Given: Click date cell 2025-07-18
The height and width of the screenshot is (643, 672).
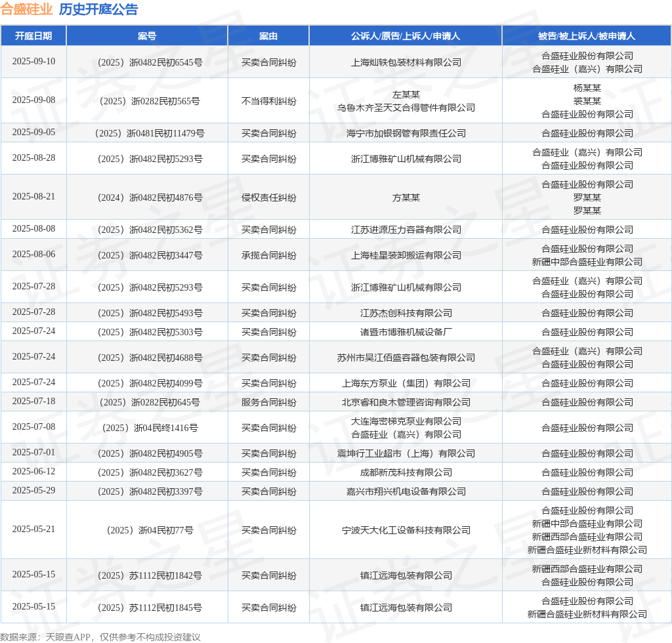Looking at the screenshot, I should pyautogui.click(x=34, y=401).
